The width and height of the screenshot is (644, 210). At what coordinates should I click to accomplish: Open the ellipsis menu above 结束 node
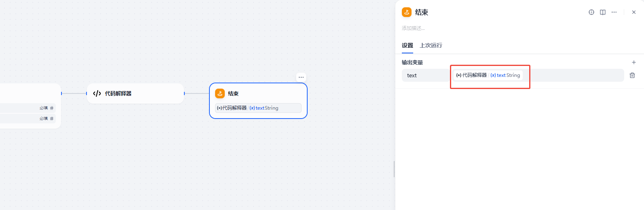(301, 77)
